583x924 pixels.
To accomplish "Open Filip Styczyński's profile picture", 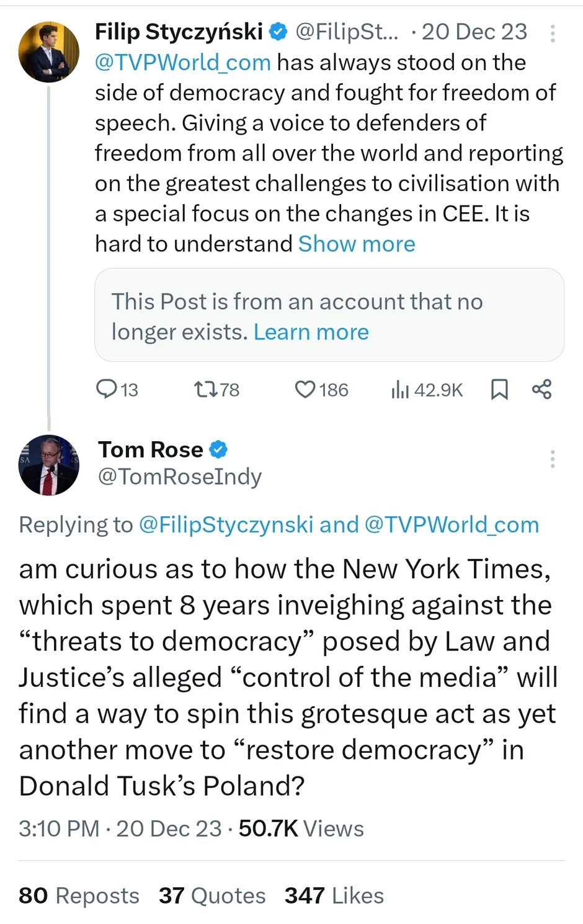I will (49, 52).
